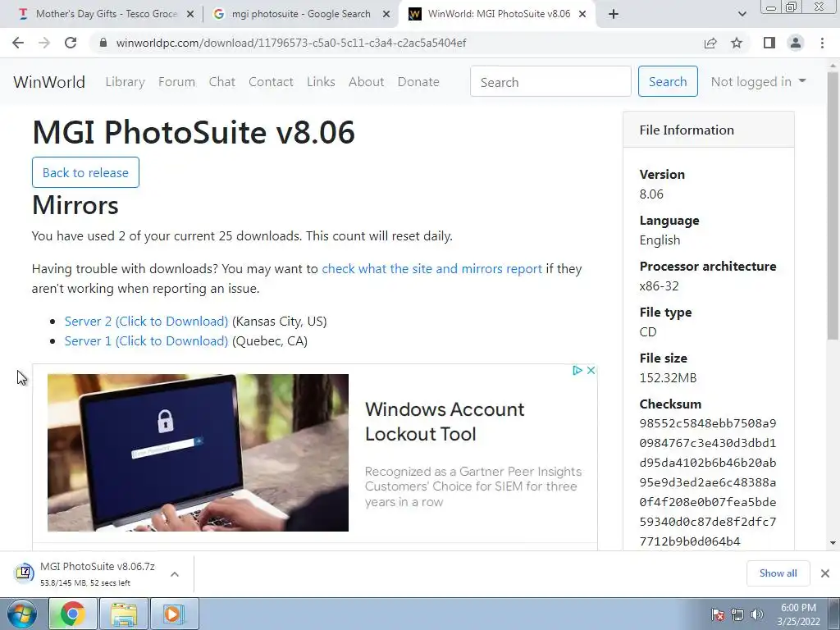Switch to mgi photosuite Google Search tab
This screenshot has width=840, height=630.
click(301, 14)
